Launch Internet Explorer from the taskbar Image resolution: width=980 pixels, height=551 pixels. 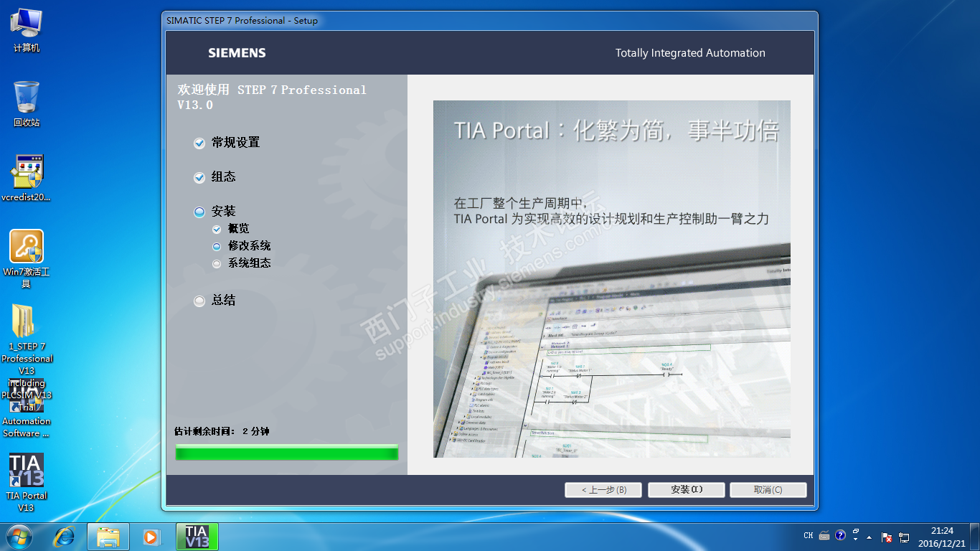click(65, 536)
